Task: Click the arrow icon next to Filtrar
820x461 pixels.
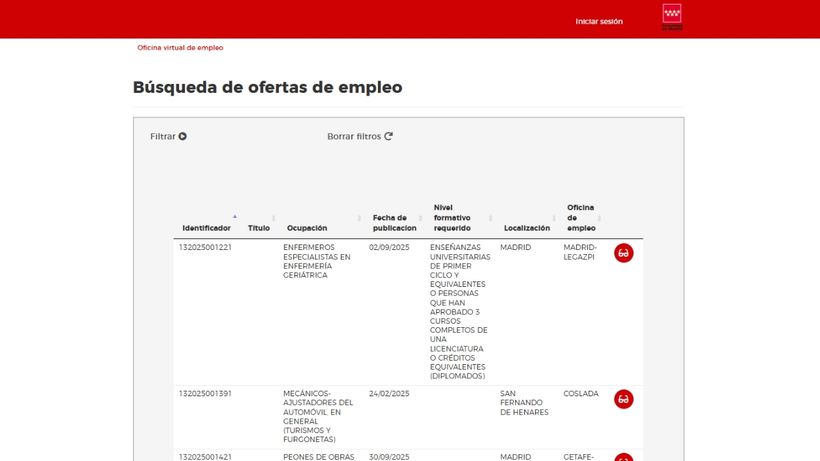Action: [x=183, y=136]
